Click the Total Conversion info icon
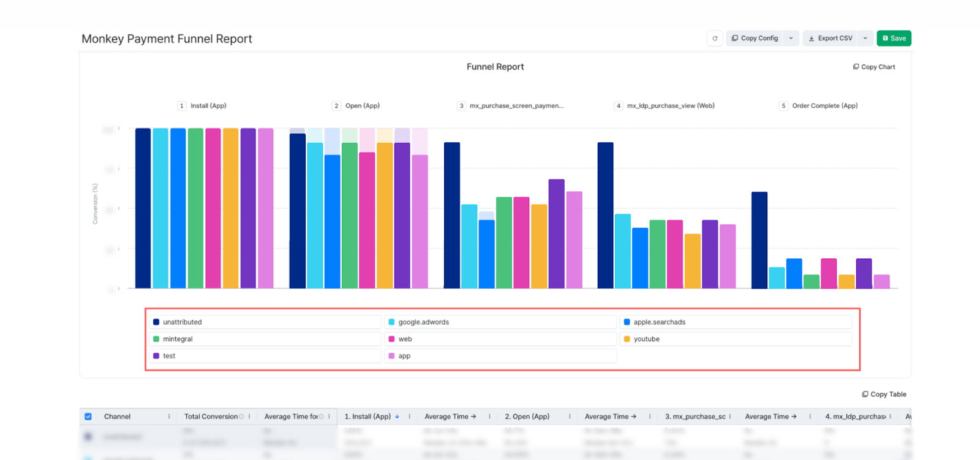This screenshot has width=980, height=460. [241, 417]
